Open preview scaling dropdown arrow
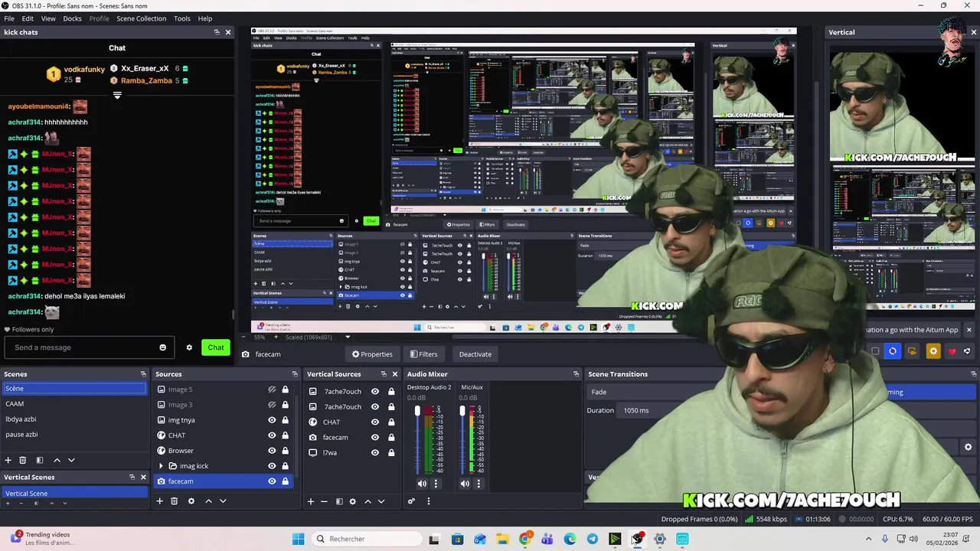This screenshot has width=980, height=551. tap(348, 337)
